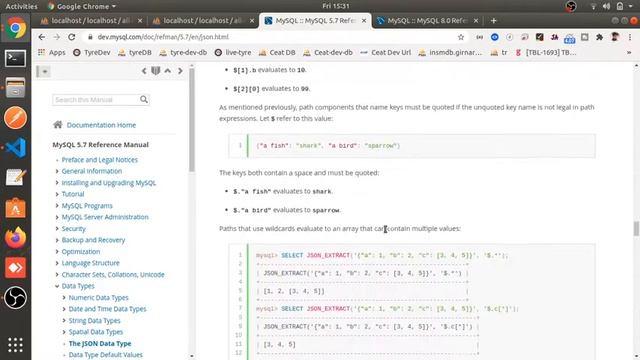Click the address bar URL
Image resolution: width=640 pixels, height=360 pixels.
point(163,37)
